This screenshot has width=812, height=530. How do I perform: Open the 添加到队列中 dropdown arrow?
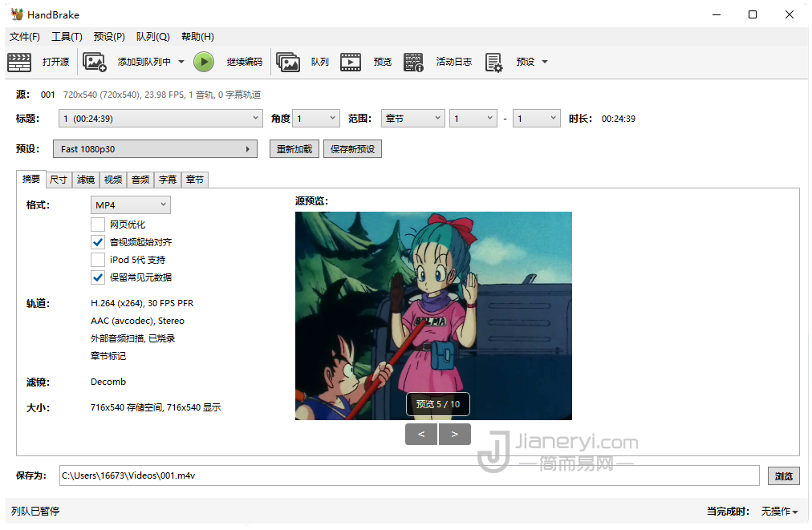(x=181, y=62)
